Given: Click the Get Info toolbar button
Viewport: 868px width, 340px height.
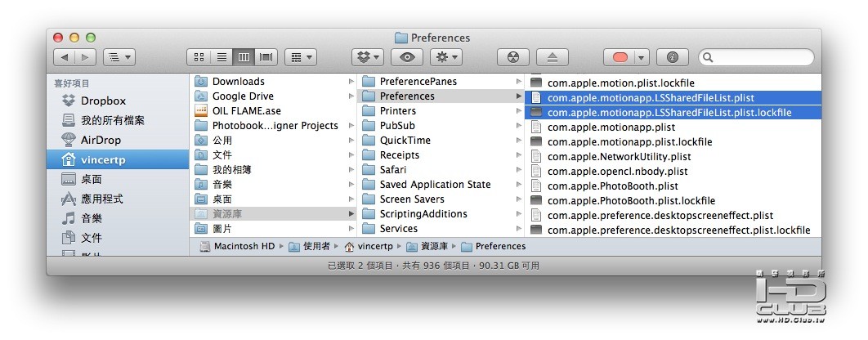Looking at the screenshot, I should click(x=673, y=57).
